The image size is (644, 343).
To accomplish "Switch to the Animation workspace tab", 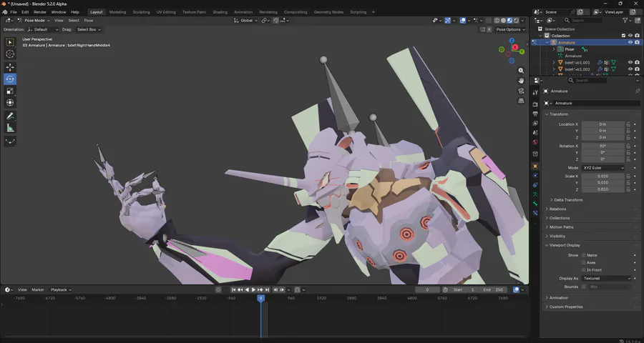I will 243,12.
